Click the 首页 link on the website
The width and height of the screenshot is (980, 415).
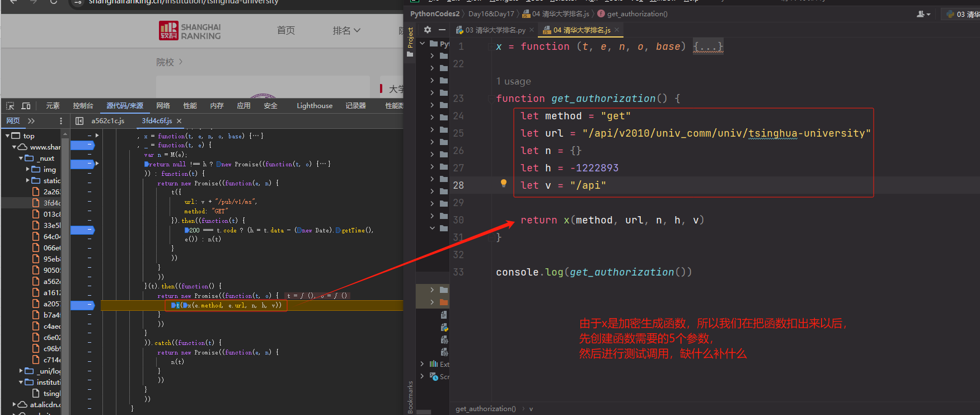[286, 30]
